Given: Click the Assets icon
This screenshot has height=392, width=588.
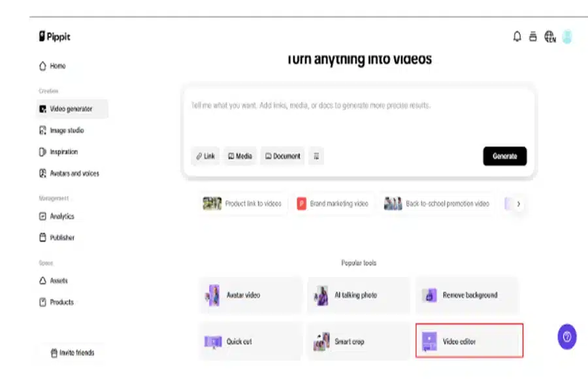Looking at the screenshot, I should coord(42,280).
